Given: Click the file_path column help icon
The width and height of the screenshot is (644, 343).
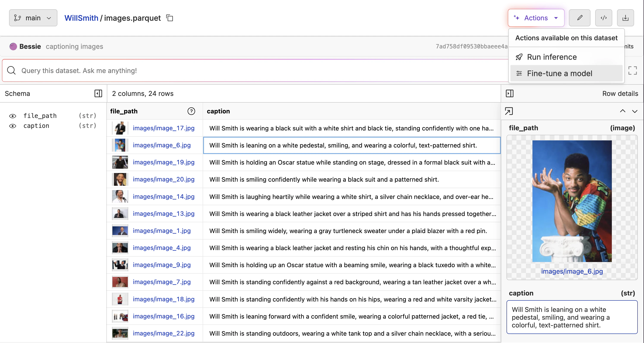Looking at the screenshot, I should tap(191, 111).
